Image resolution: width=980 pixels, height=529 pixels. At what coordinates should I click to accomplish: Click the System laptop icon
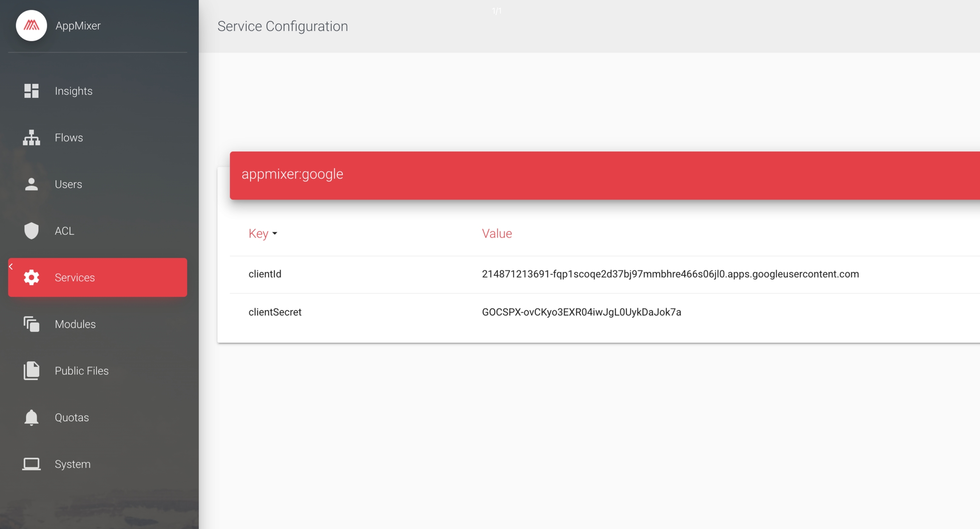tap(31, 464)
